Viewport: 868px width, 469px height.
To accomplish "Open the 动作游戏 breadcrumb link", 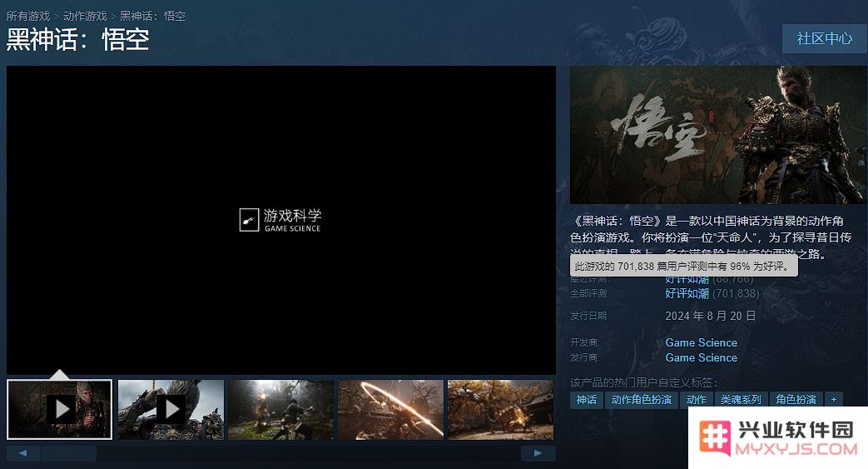I will [85, 16].
